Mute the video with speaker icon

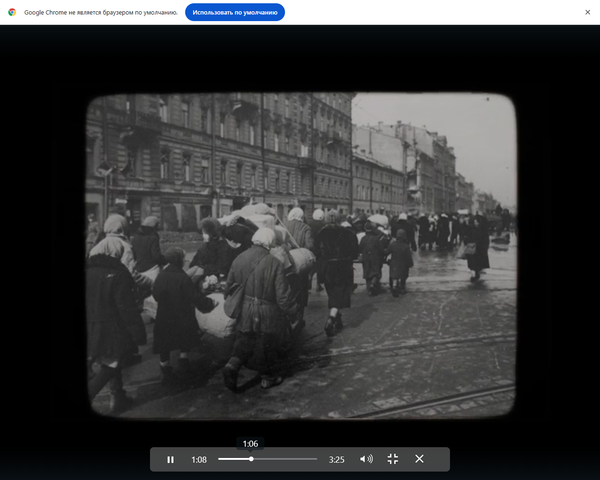click(366, 459)
